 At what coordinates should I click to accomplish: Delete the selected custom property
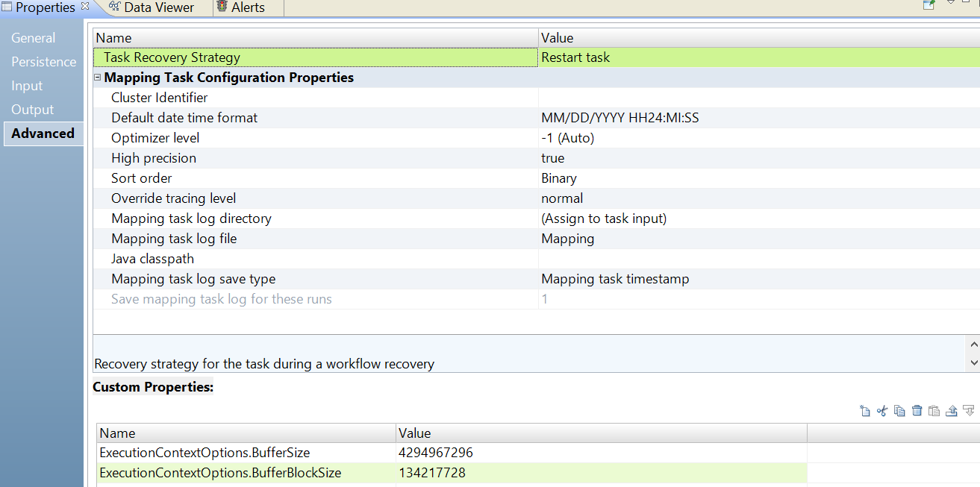(917, 410)
